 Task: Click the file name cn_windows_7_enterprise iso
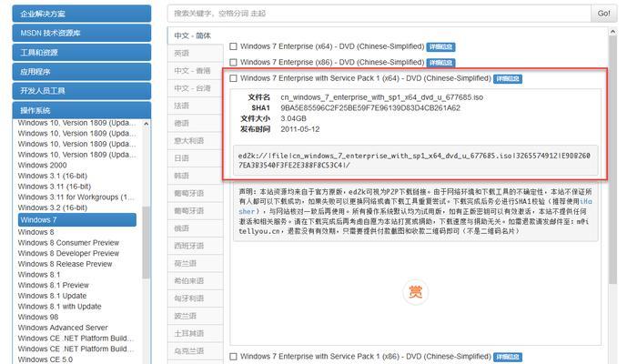coord(381,97)
